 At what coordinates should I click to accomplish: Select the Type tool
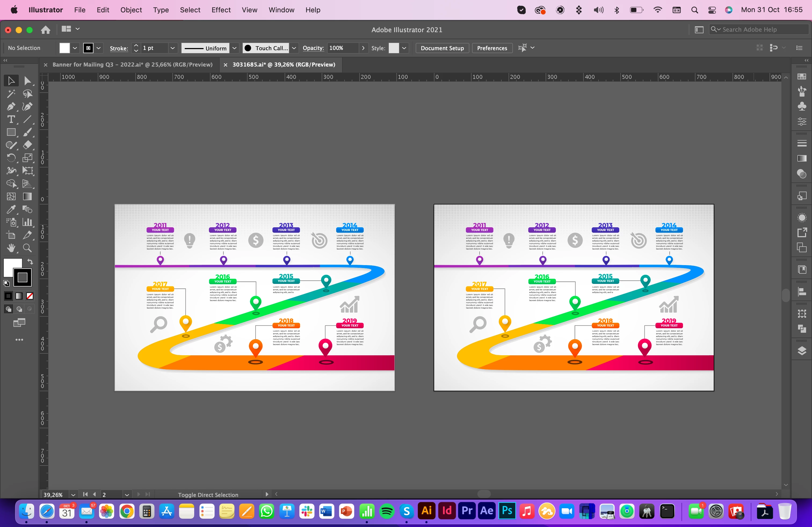11,120
